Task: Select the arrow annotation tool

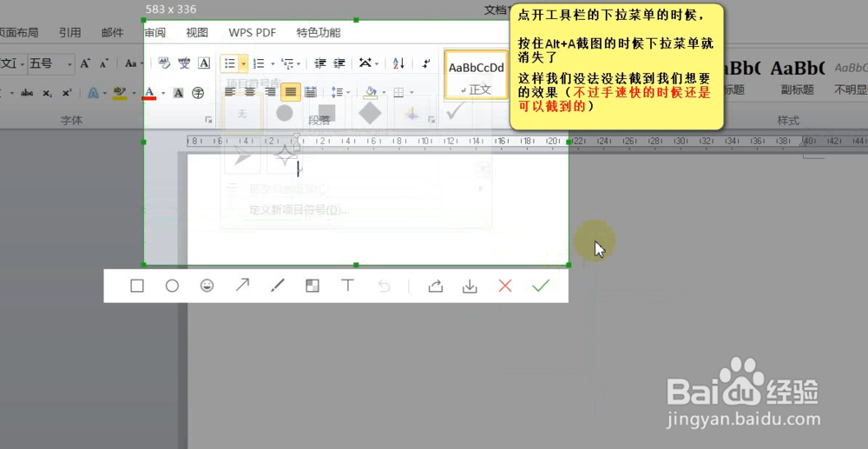Action: pos(242,285)
